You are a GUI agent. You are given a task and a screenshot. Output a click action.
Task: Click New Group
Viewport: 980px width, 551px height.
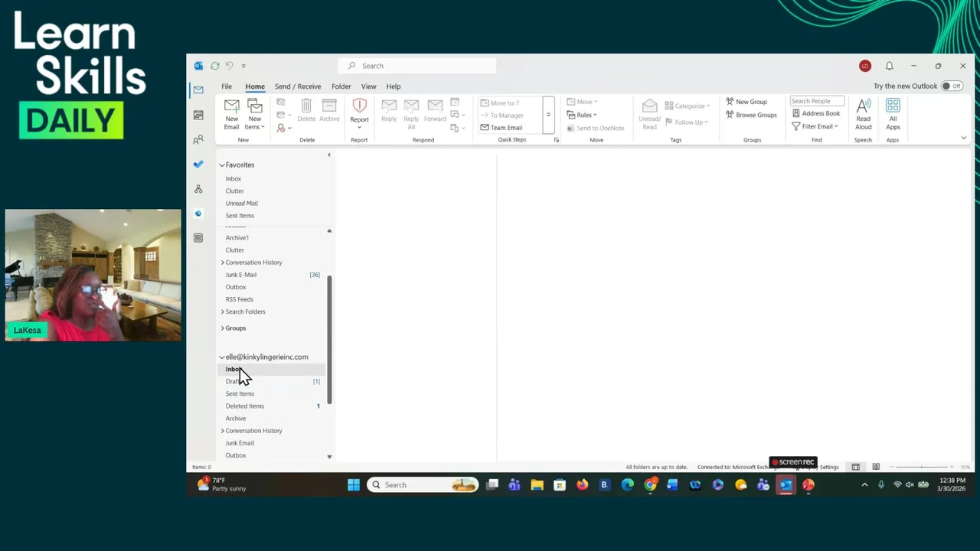tap(746, 102)
